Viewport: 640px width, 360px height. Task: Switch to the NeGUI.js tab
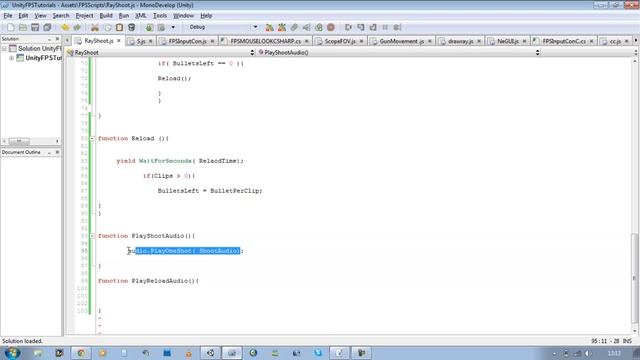[x=508, y=41]
